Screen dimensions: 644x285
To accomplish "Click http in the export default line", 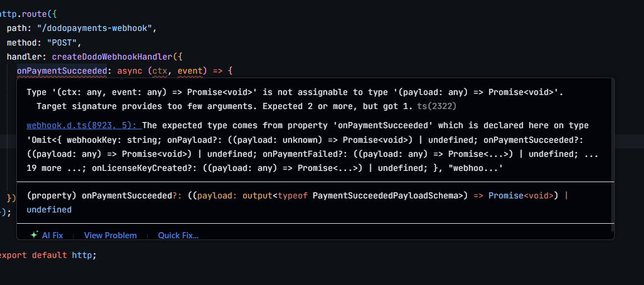I will tap(82, 255).
